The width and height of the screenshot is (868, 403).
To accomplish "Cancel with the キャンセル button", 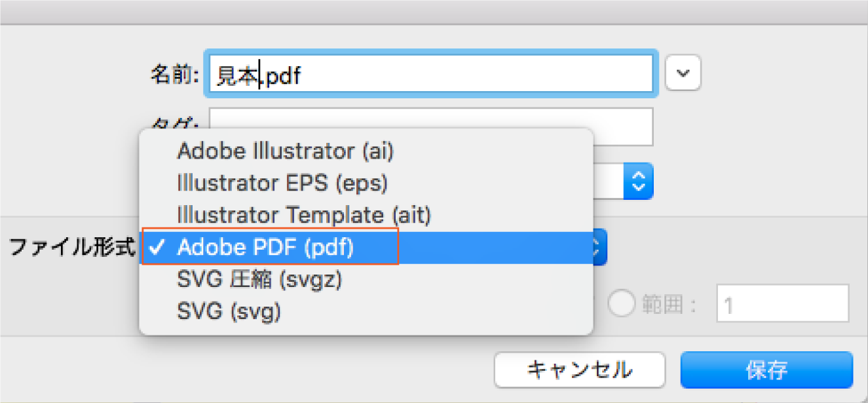I will pos(580,370).
